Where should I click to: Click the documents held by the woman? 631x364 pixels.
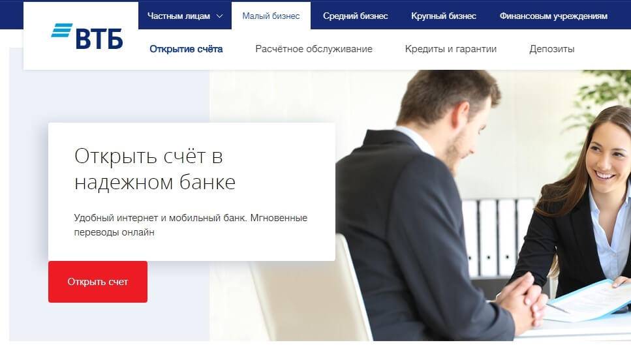tap(589, 300)
